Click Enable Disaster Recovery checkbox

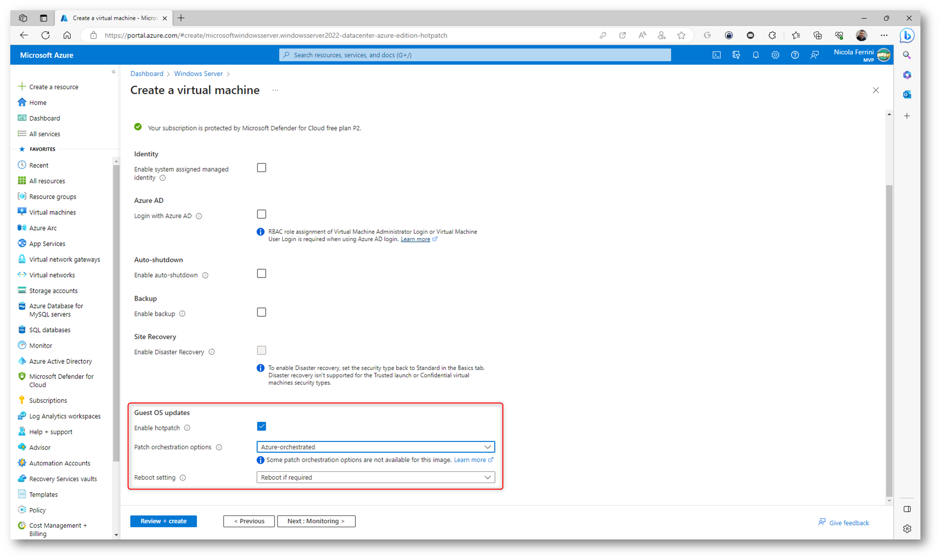(x=261, y=350)
